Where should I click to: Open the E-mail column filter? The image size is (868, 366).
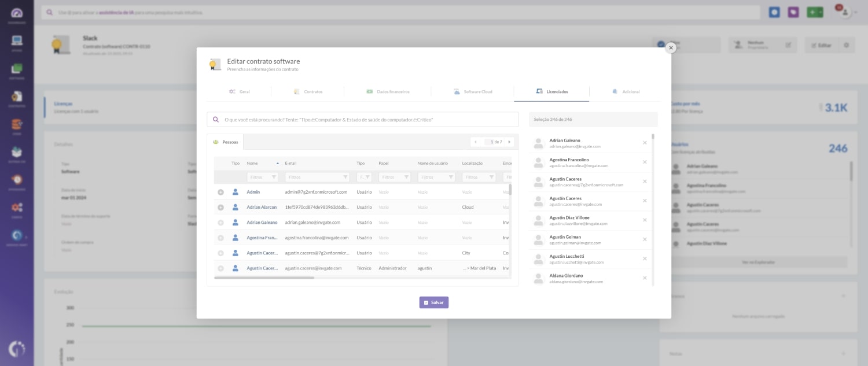point(317,177)
